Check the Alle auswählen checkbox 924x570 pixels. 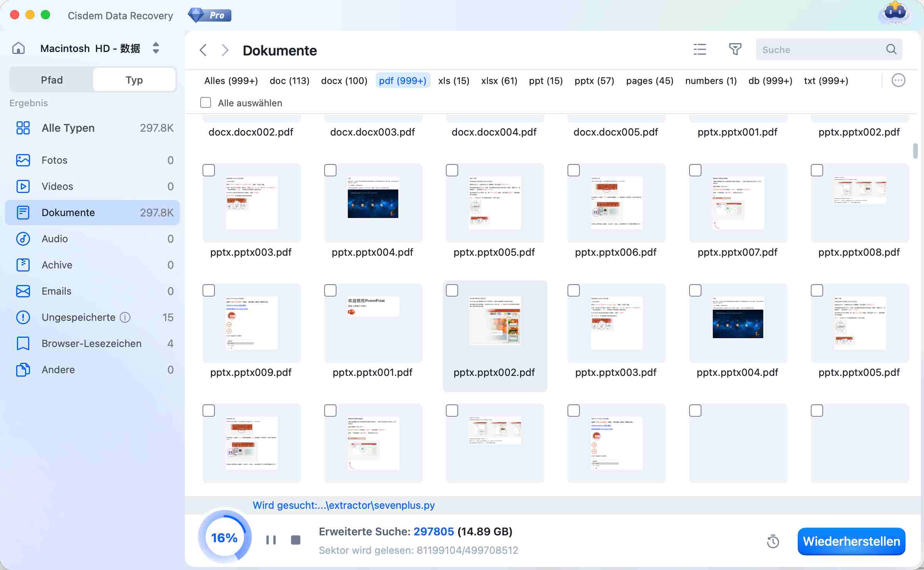tap(206, 102)
